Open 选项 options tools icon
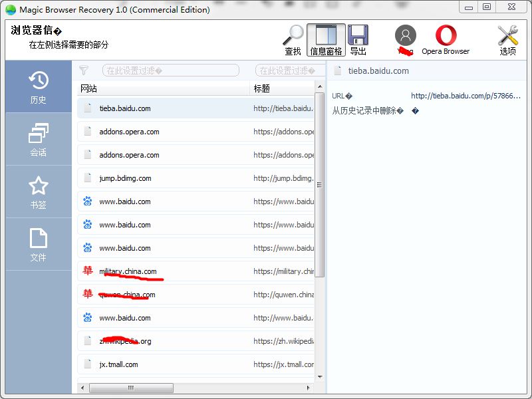This screenshot has width=532, height=399. pos(507,40)
